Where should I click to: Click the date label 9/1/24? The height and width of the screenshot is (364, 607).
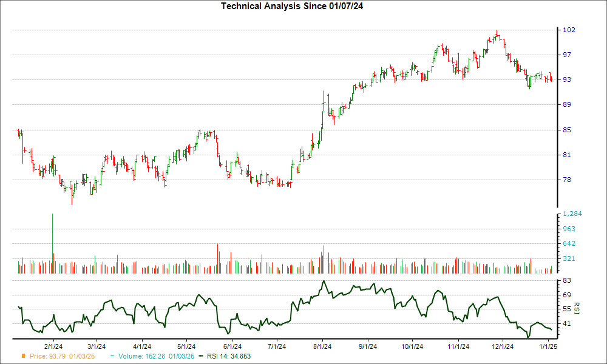(367, 346)
